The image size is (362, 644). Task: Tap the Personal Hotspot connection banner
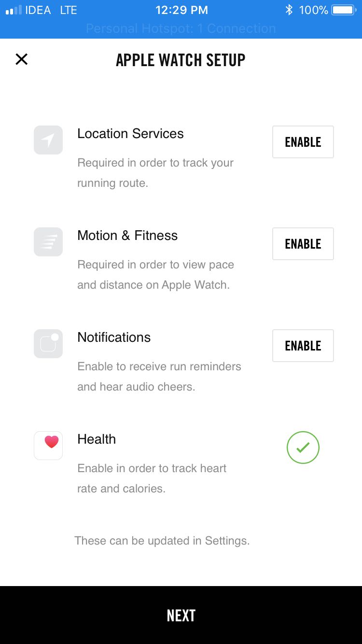(181, 28)
